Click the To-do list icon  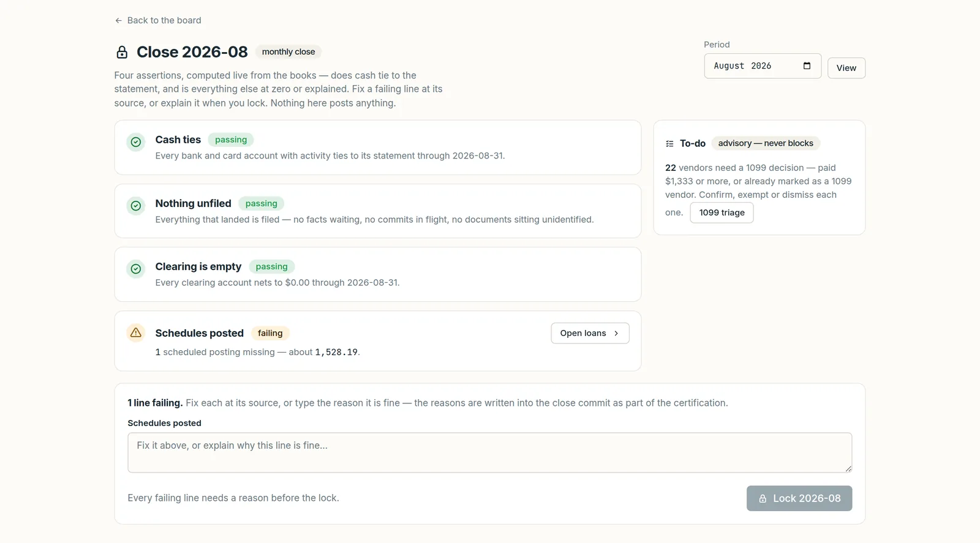(669, 144)
